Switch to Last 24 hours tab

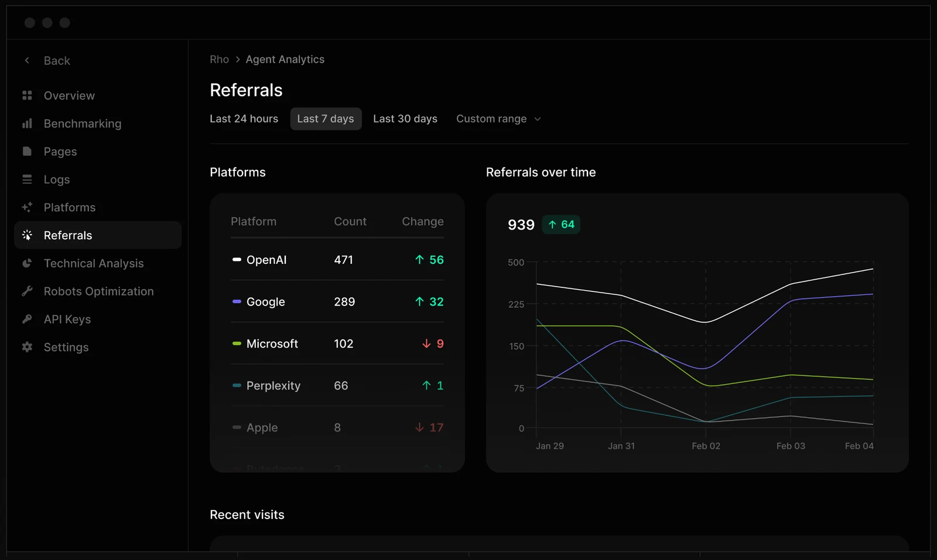point(244,119)
